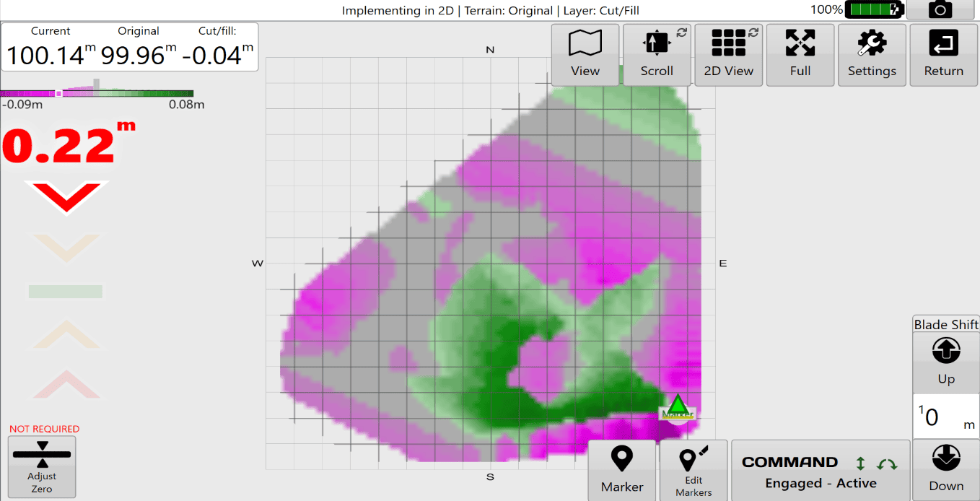Viewport: 980px width, 501px height.
Task: Open the View map options
Action: pyautogui.click(x=585, y=55)
